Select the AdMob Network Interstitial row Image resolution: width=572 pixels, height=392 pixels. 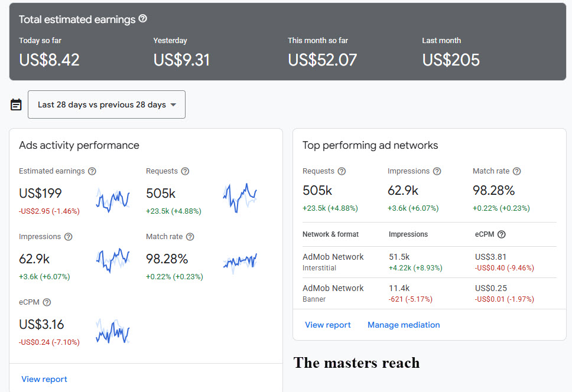pos(430,262)
